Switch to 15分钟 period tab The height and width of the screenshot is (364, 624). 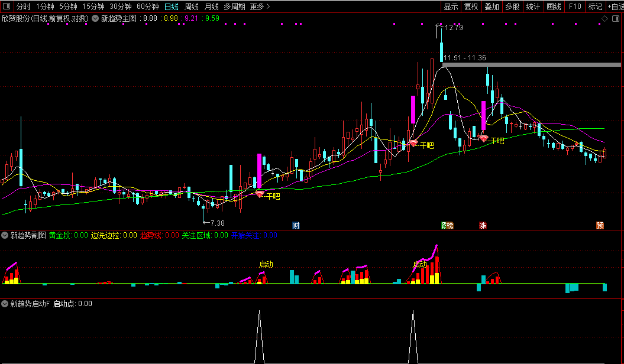point(93,6)
